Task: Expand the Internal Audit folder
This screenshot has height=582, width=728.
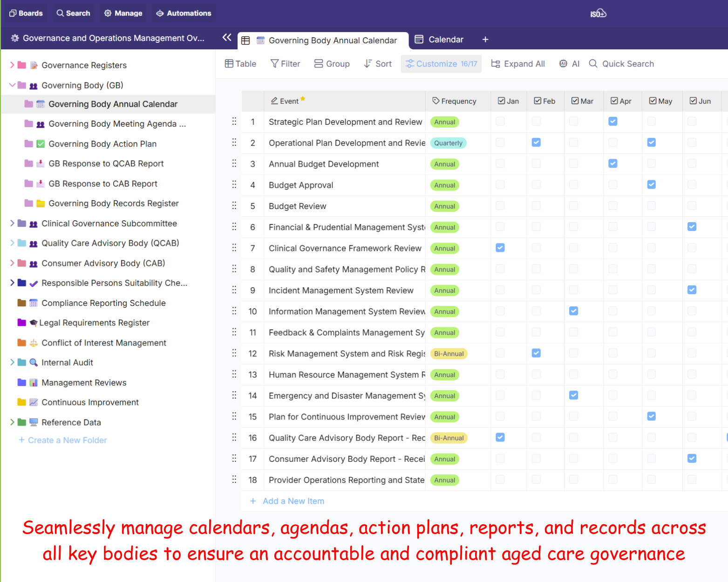Action: pyautogui.click(x=12, y=362)
